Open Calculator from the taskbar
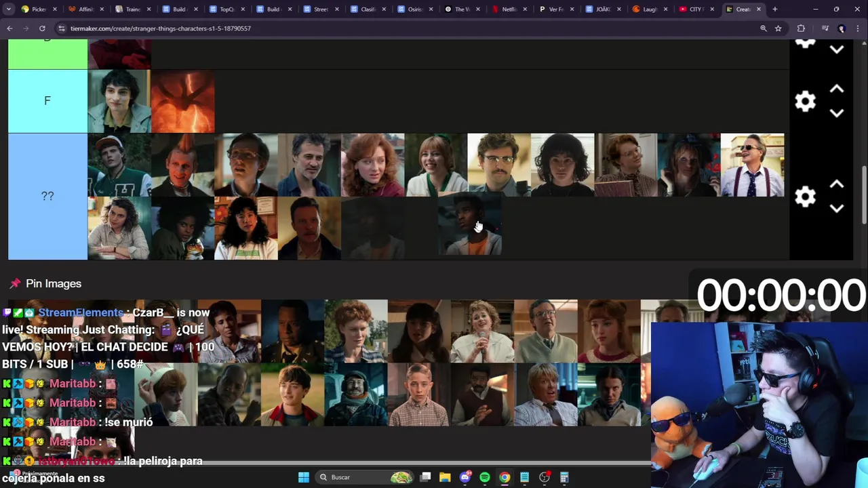 click(564, 477)
